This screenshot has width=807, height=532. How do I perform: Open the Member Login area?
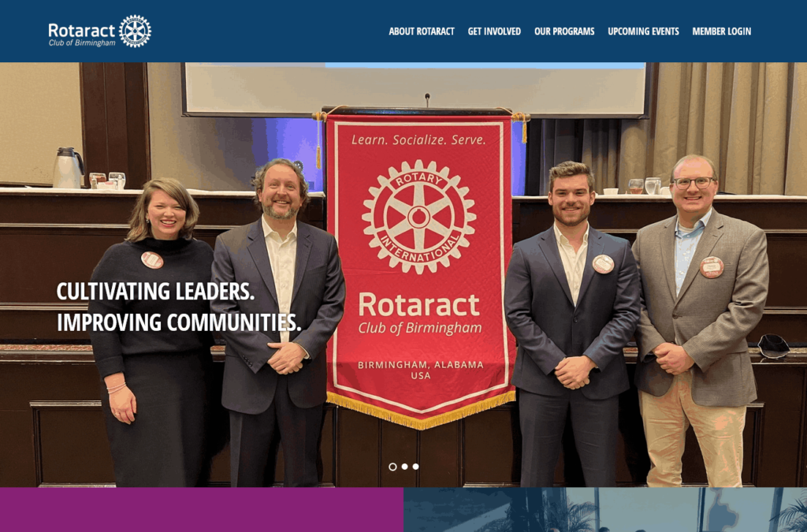(x=721, y=32)
